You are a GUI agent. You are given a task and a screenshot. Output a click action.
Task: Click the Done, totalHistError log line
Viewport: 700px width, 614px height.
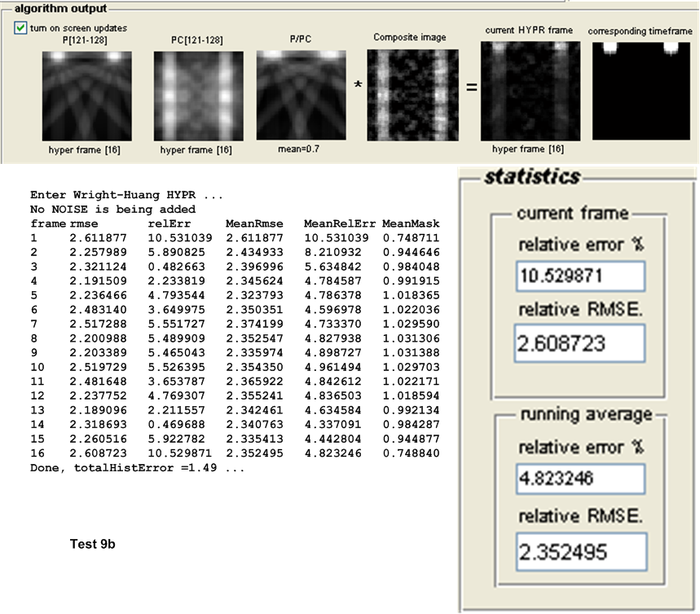[x=137, y=469]
